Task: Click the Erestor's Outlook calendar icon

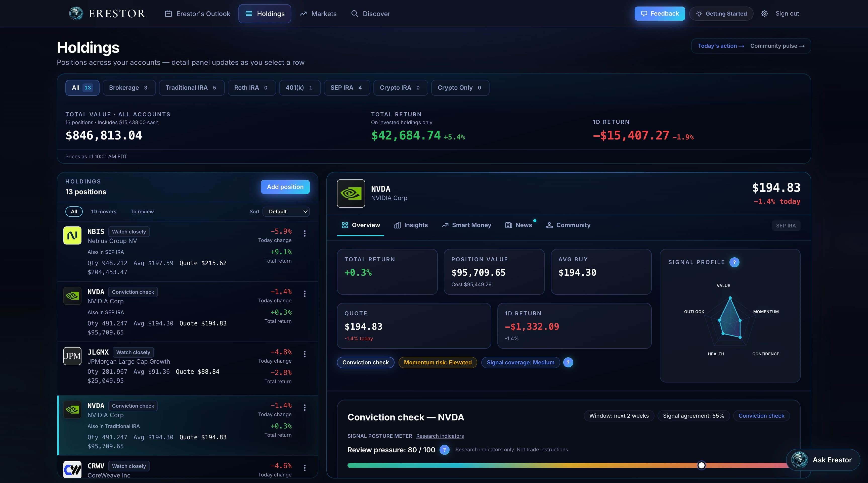Action: point(168,14)
